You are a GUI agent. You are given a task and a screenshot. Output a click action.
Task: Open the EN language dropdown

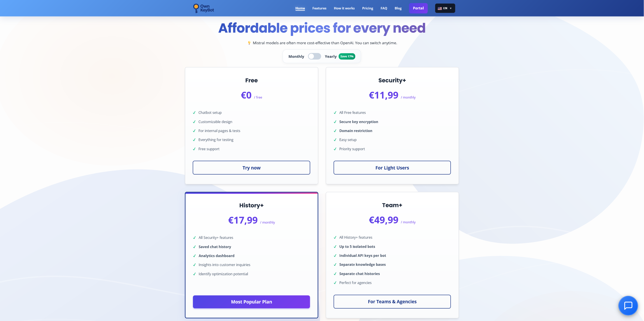445,8
